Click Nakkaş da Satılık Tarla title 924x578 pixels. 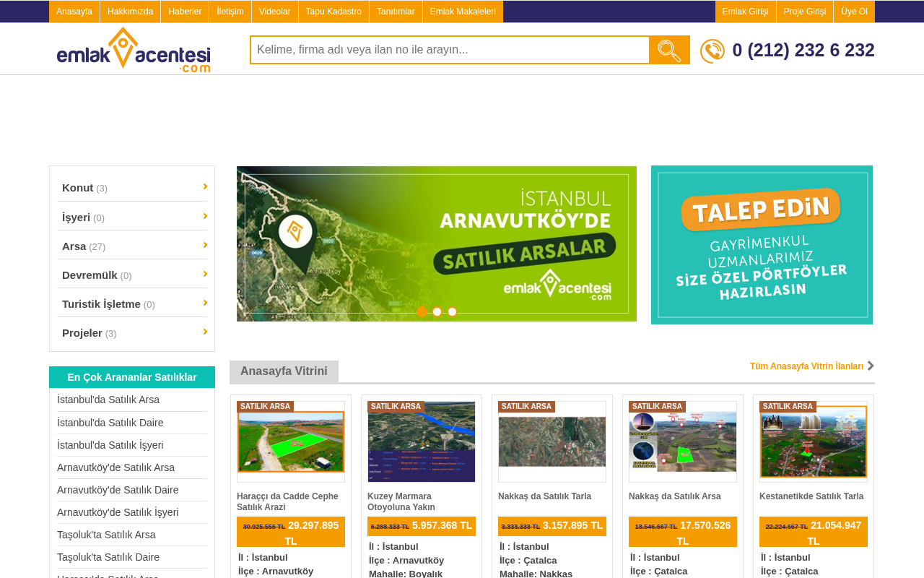click(544, 496)
